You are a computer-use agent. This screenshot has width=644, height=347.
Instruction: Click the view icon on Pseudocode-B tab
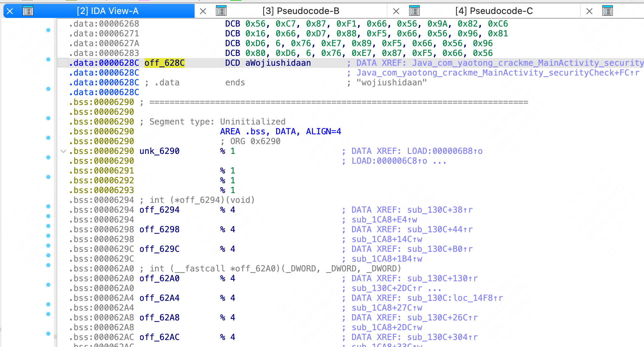(x=221, y=11)
